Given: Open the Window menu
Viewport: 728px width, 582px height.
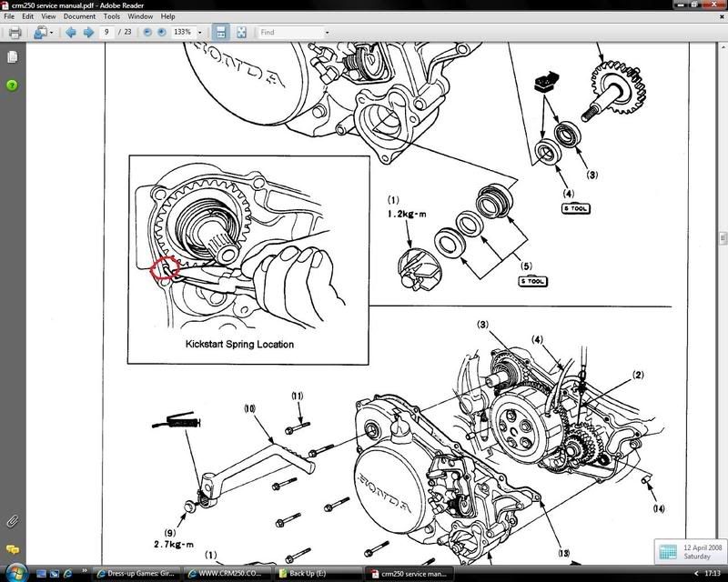Looking at the screenshot, I should 140,16.
